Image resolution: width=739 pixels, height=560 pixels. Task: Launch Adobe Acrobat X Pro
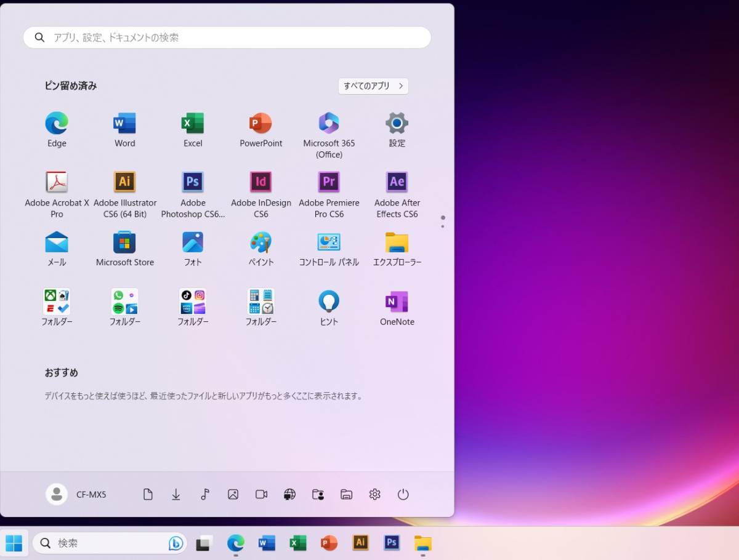coord(57,182)
